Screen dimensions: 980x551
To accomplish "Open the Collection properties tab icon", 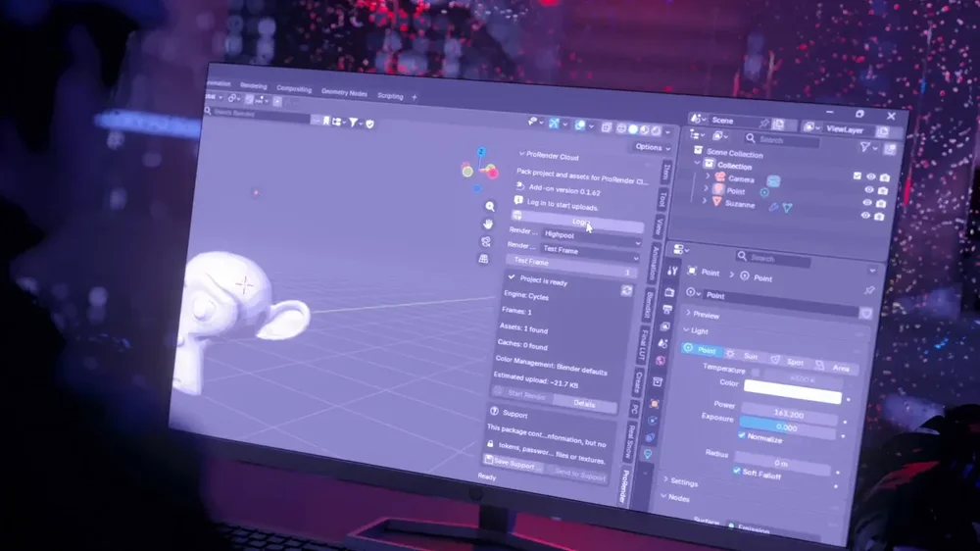I will pos(658,381).
